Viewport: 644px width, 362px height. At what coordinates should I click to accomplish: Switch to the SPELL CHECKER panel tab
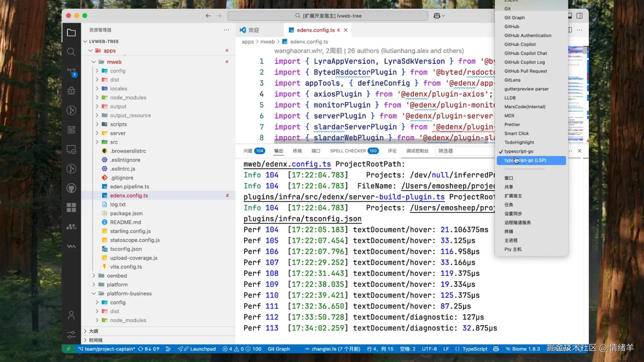tap(347, 150)
